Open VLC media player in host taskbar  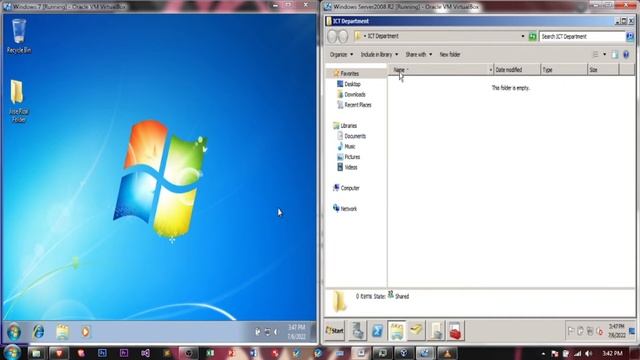click(x=447, y=353)
